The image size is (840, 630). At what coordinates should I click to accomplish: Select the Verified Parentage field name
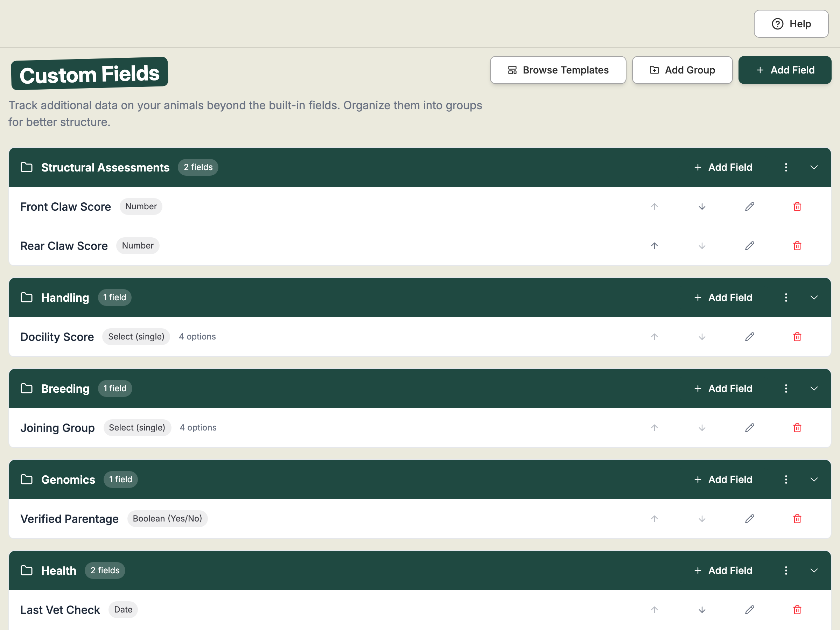[70, 519]
